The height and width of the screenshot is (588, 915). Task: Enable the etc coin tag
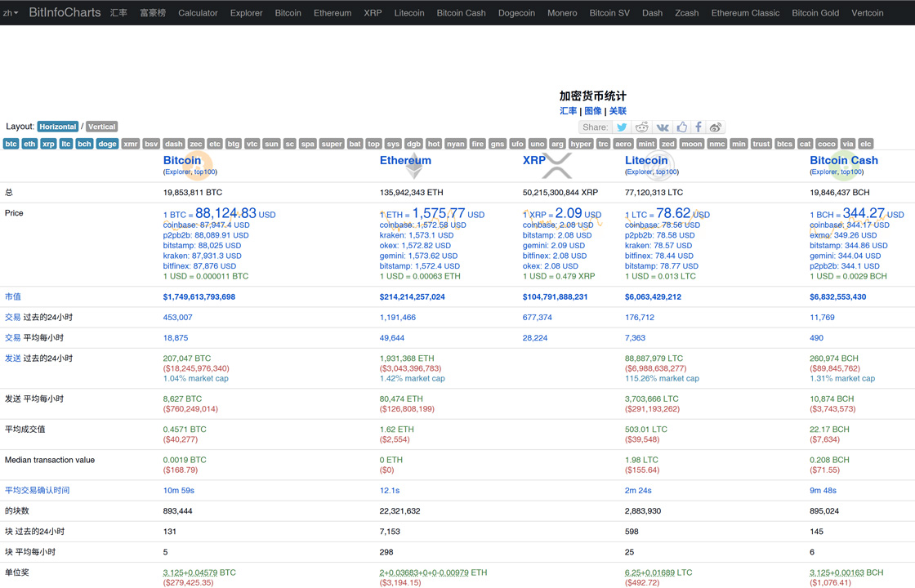pos(215,144)
